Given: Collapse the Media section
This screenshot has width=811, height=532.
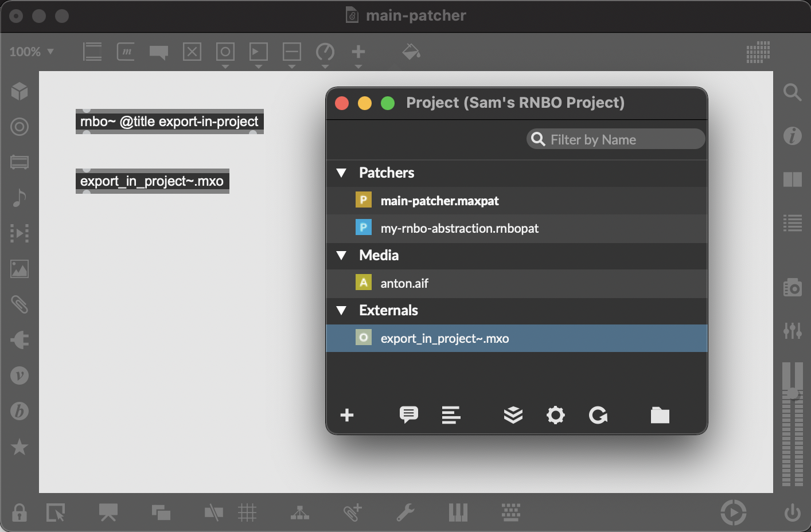Looking at the screenshot, I should coord(342,256).
